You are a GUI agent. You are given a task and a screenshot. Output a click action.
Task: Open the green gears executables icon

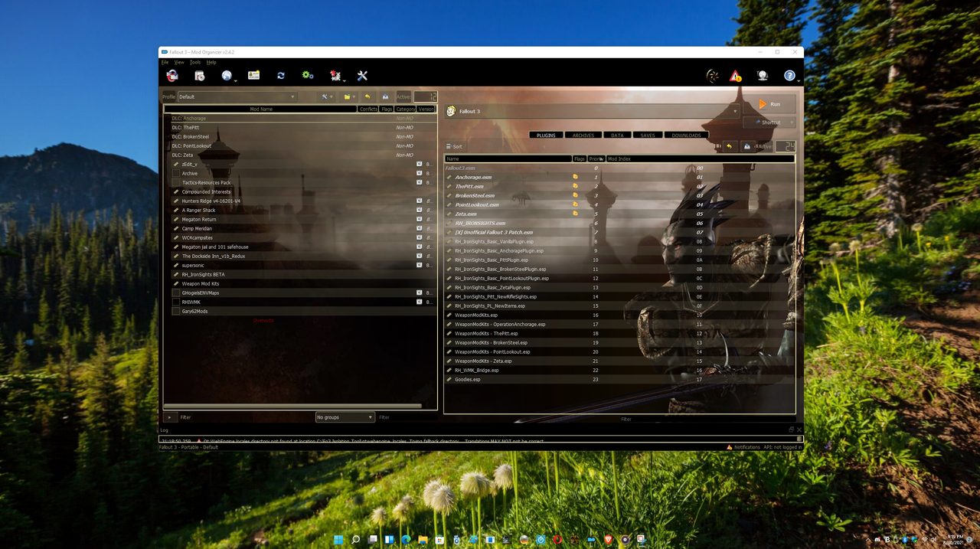[308, 76]
